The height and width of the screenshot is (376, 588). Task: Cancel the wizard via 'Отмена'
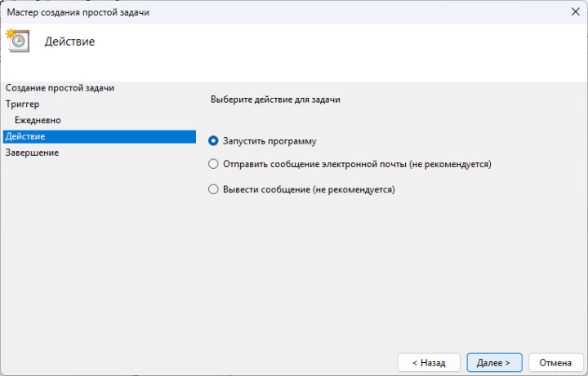(x=555, y=361)
